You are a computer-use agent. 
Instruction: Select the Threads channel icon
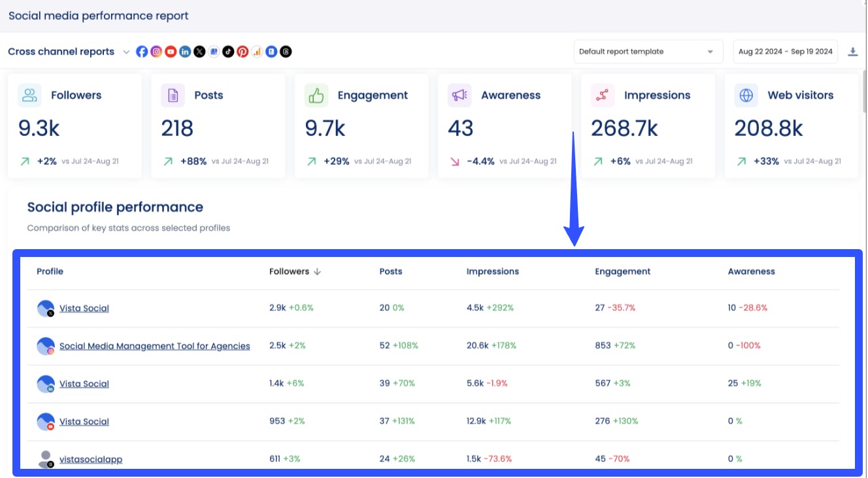tap(286, 51)
